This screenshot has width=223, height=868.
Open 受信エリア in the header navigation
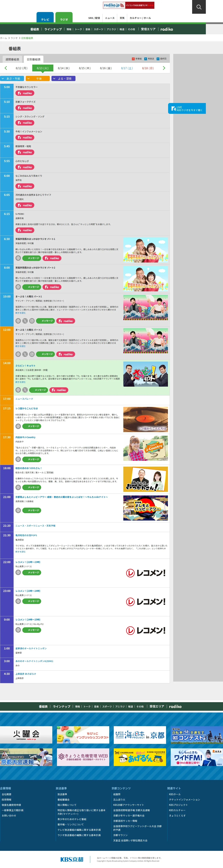[148, 29]
